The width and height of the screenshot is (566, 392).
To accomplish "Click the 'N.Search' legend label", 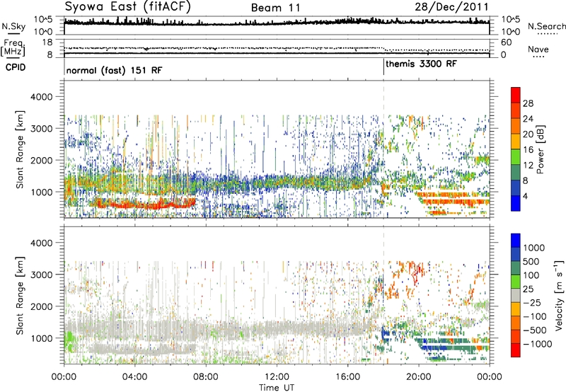I will click(x=546, y=26).
